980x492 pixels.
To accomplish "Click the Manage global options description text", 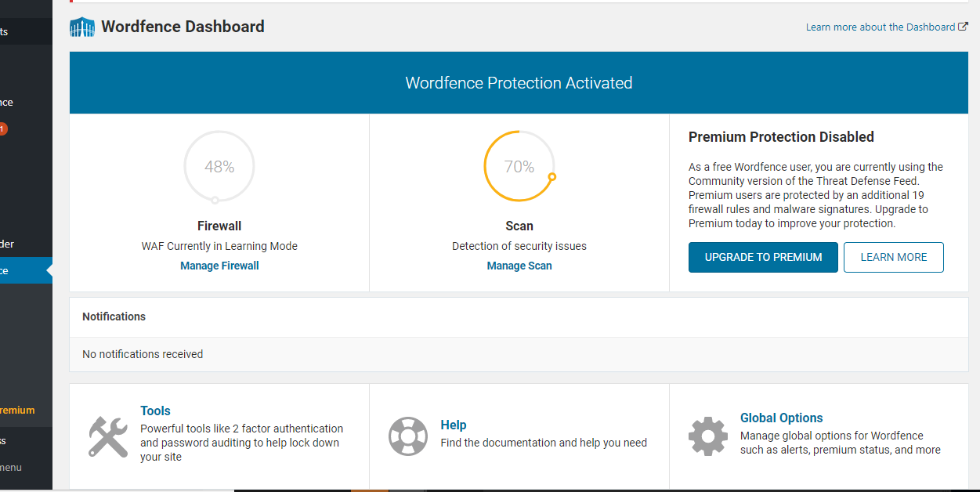I will (x=841, y=443).
